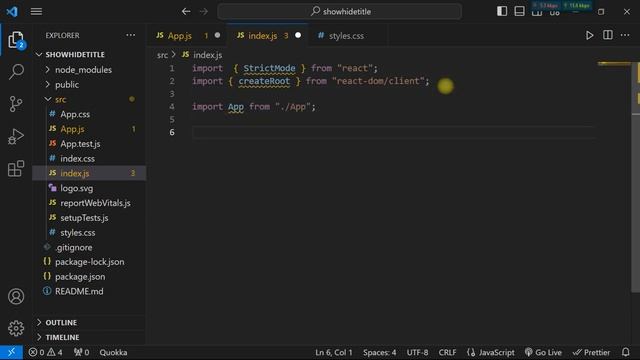Place cursor on empty line 6
Image resolution: width=640 pixels, height=360 pixels.
(392, 132)
